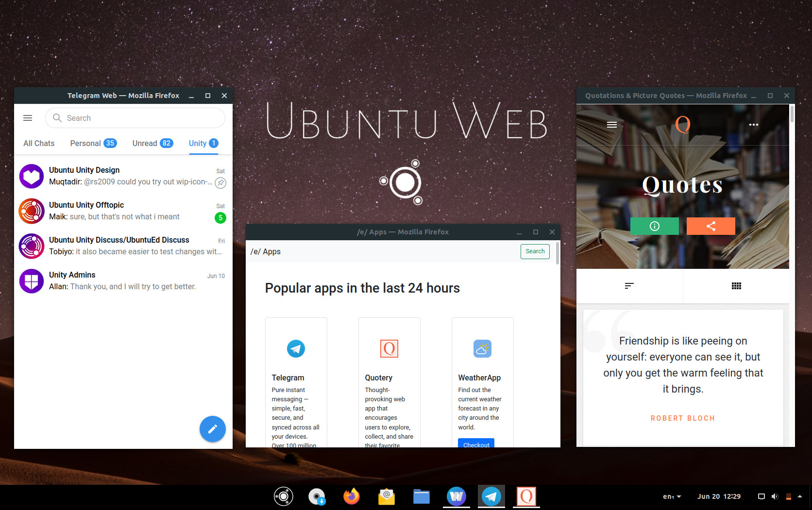
Task: Click Ubuntu Unity Discuss purple avatar
Action: [x=32, y=246]
